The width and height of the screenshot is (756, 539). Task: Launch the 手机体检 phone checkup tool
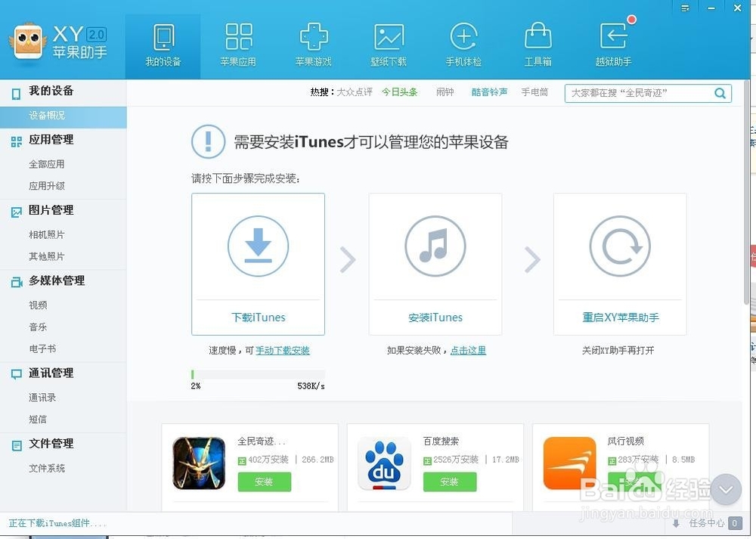(x=463, y=44)
